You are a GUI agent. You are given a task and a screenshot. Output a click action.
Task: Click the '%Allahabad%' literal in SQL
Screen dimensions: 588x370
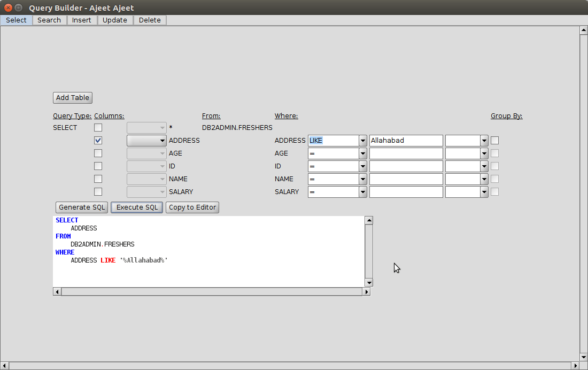coord(144,260)
